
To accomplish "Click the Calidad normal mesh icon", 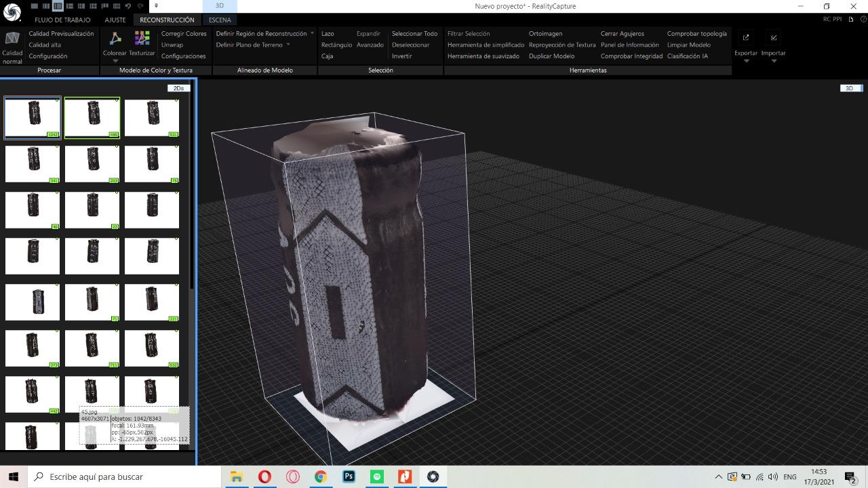I will [12, 39].
